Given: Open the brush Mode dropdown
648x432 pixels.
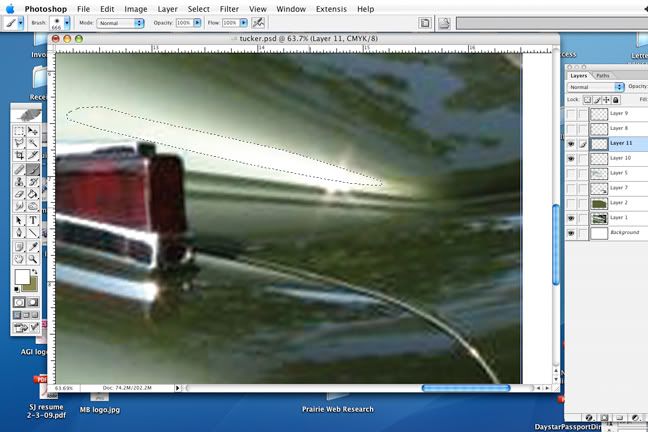Looking at the screenshot, I should (120, 23).
